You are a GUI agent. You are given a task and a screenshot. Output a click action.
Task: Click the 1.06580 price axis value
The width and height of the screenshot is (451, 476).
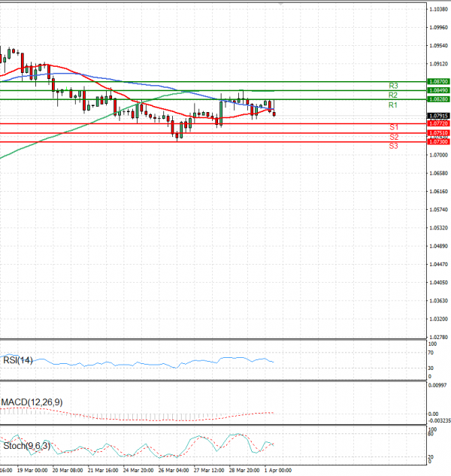pyautogui.click(x=439, y=174)
